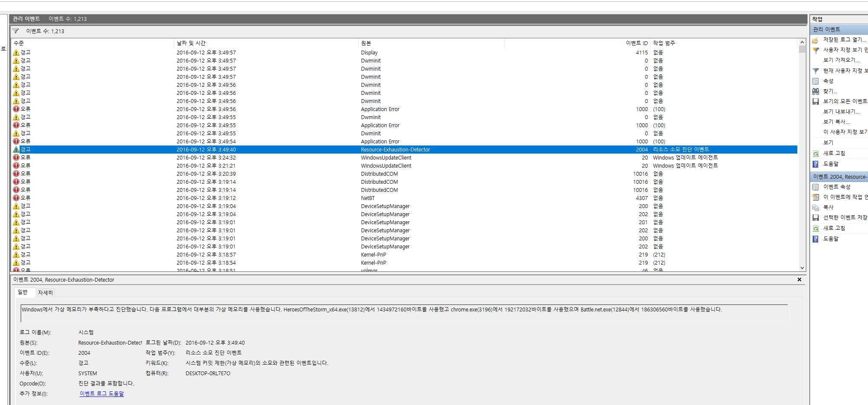Click 보기 내보내기 in actions pane
This screenshot has width=868, height=405.
(841, 111)
